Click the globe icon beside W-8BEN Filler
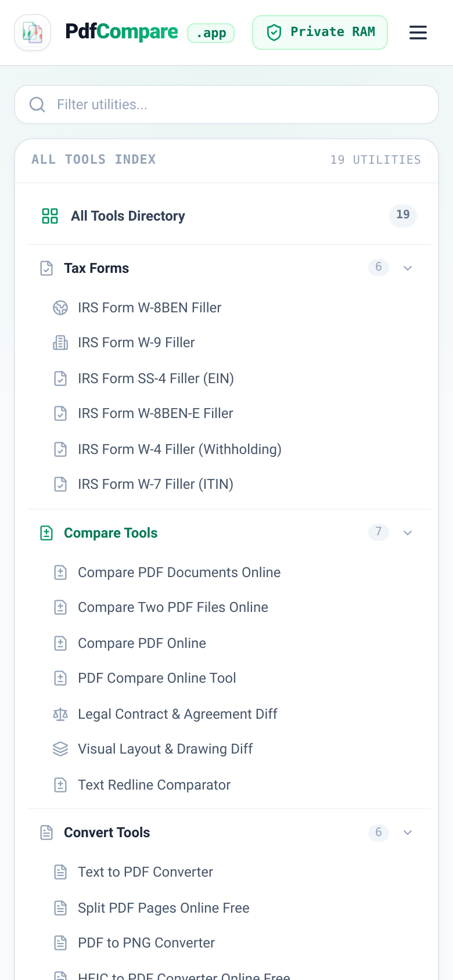Image resolution: width=453 pixels, height=980 pixels. click(x=60, y=308)
